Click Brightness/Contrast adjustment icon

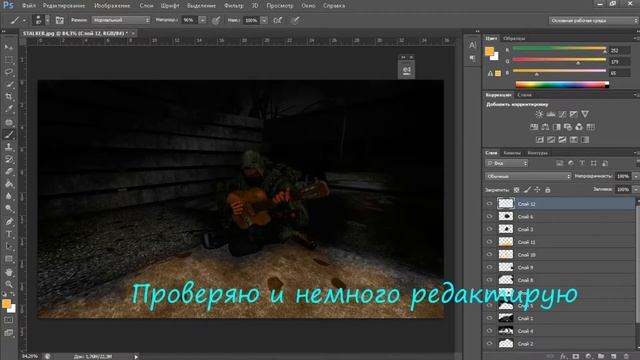coord(539,114)
